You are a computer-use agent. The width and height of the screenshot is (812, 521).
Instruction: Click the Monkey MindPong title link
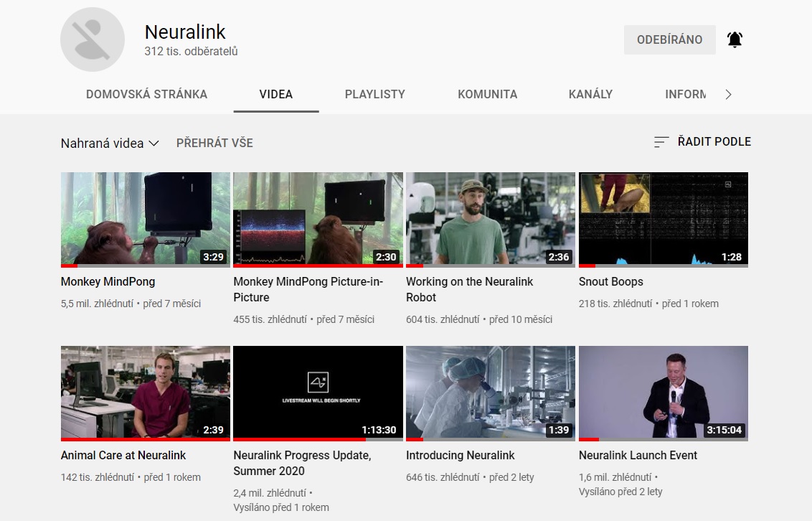coord(108,282)
